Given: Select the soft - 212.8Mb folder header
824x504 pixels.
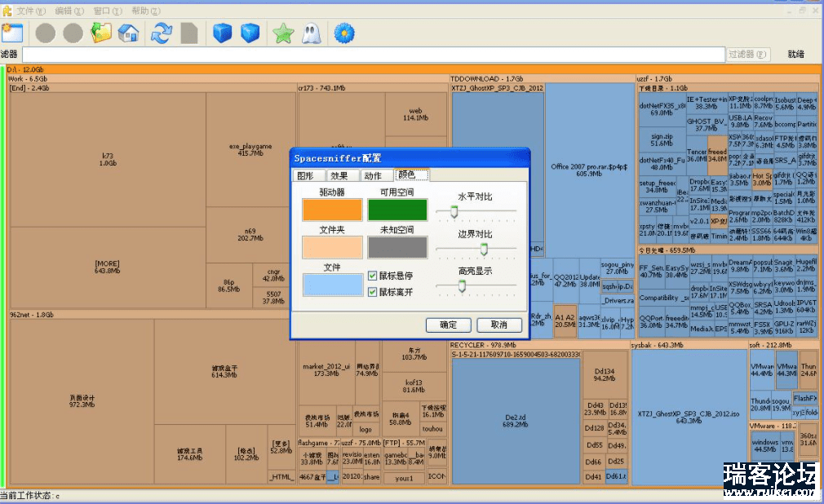Looking at the screenshot, I should pos(784,345).
